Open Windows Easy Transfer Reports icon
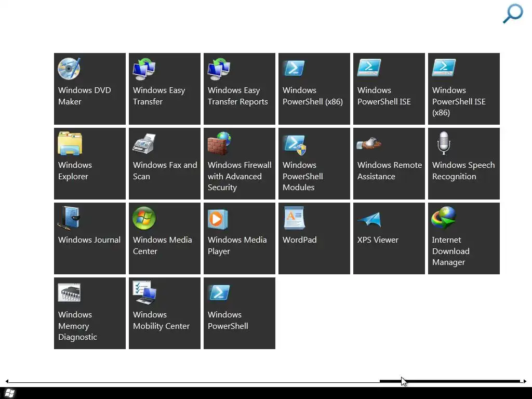 pyautogui.click(x=219, y=69)
